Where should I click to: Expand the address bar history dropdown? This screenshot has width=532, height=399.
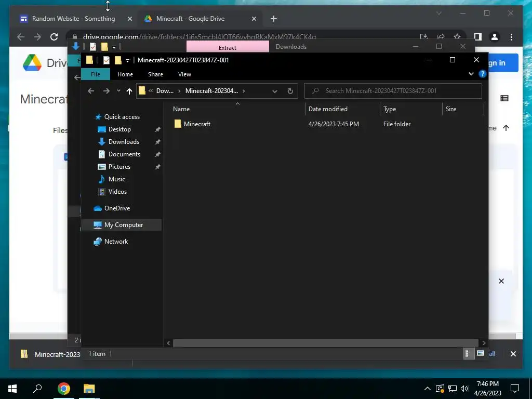[x=275, y=91]
